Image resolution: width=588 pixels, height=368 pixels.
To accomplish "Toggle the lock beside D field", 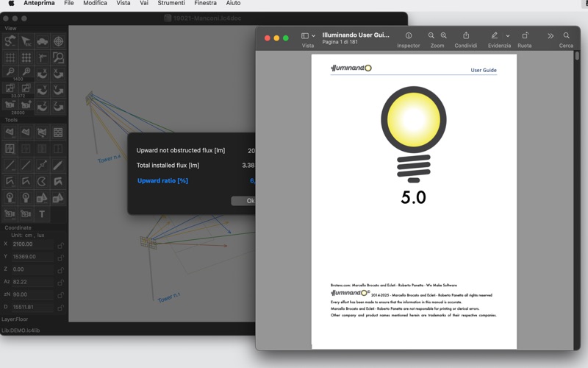I will 60,308.
